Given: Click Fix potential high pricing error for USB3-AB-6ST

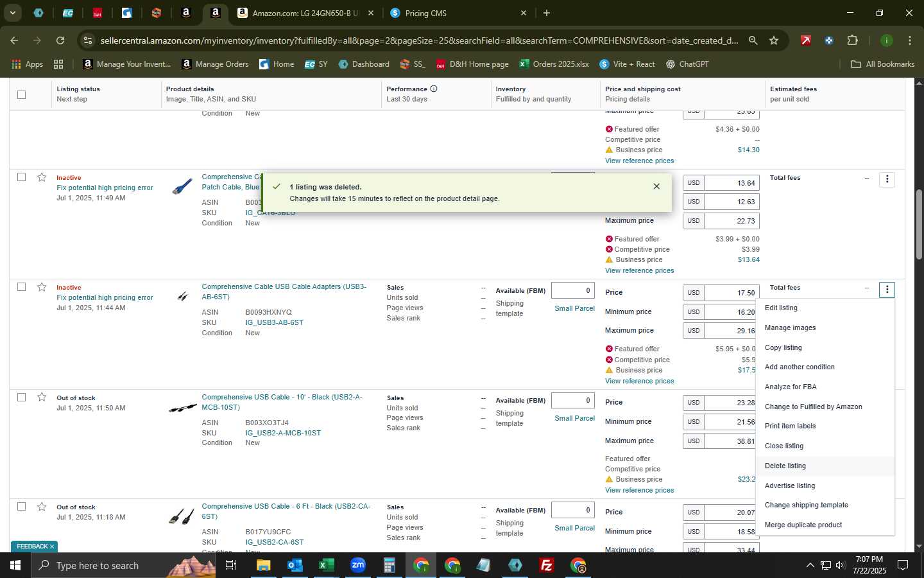Looking at the screenshot, I should [x=105, y=297].
